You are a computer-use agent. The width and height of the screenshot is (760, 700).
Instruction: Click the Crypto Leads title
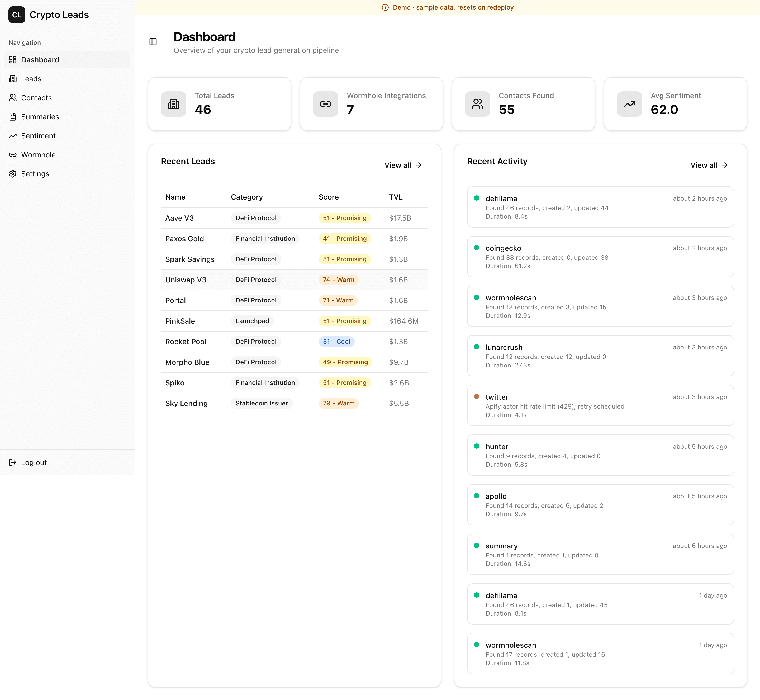coord(59,15)
